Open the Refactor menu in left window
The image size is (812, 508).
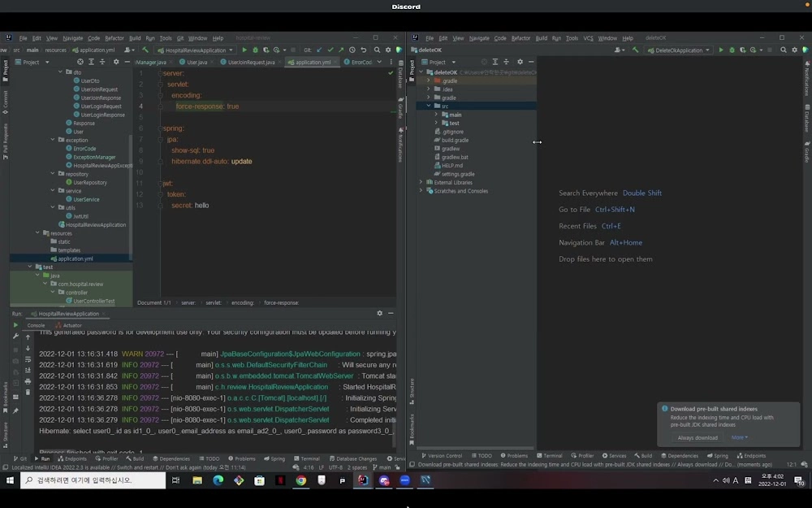point(114,38)
